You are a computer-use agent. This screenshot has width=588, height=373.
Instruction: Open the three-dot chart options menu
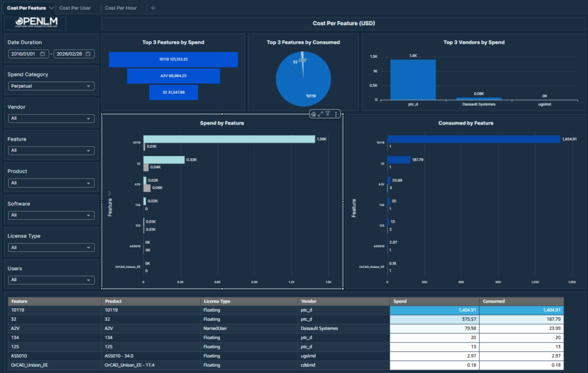[x=336, y=114]
